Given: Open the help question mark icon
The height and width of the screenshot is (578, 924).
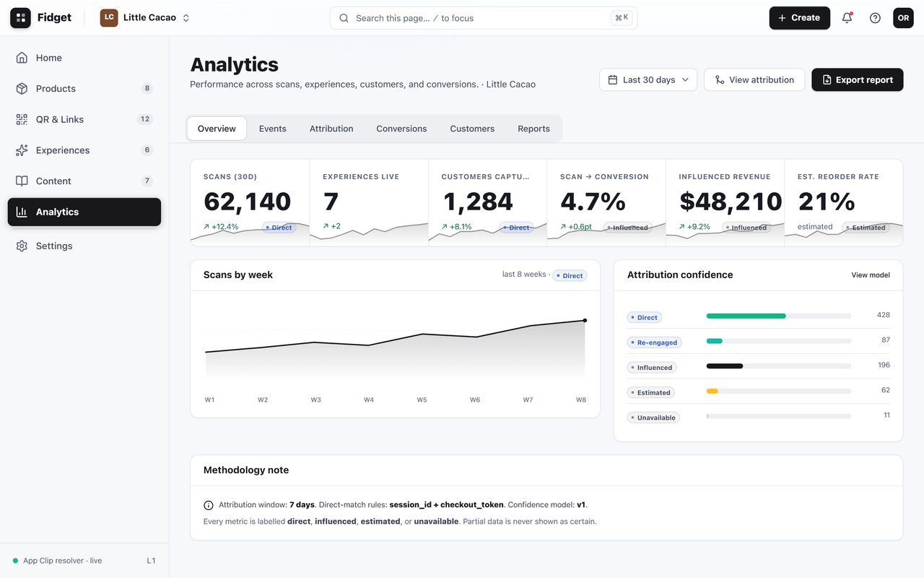Looking at the screenshot, I should click(x=875, y=18).
